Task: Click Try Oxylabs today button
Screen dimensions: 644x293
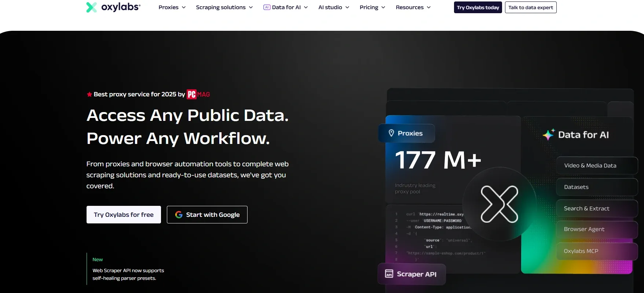Action: (478, 7)
